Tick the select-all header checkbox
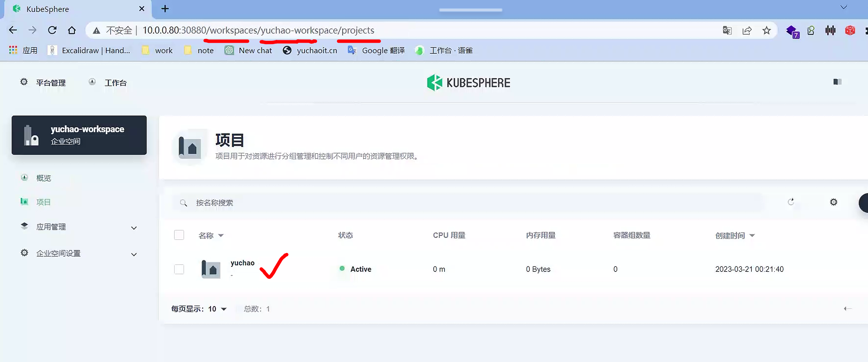This screenshot has width=868, height=362. [x=179, y=235]
